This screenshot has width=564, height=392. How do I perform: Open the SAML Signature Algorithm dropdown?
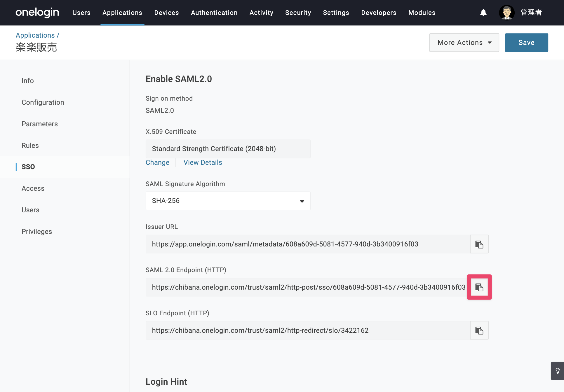pyautogui.click(x=228, y=201)
